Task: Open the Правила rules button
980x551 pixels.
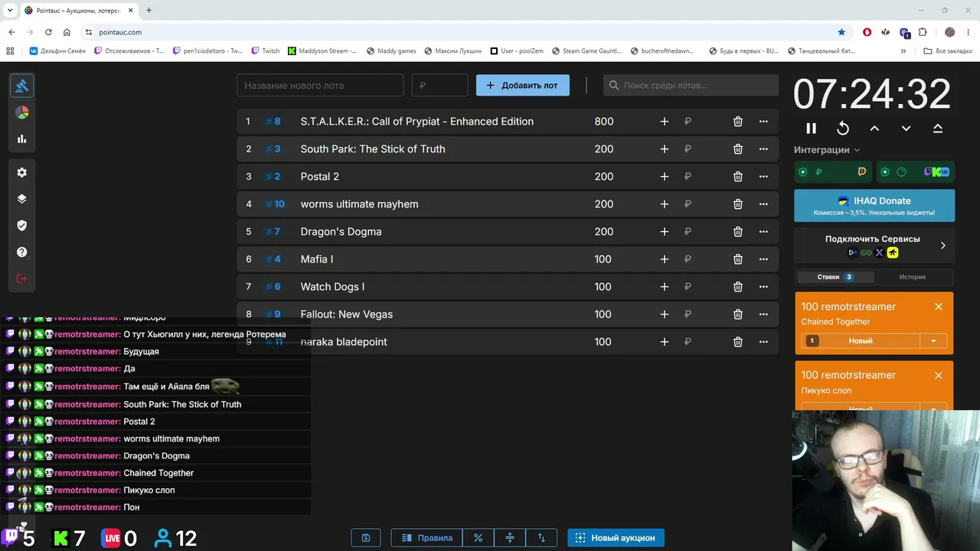Action: click(x=427, y=538)
